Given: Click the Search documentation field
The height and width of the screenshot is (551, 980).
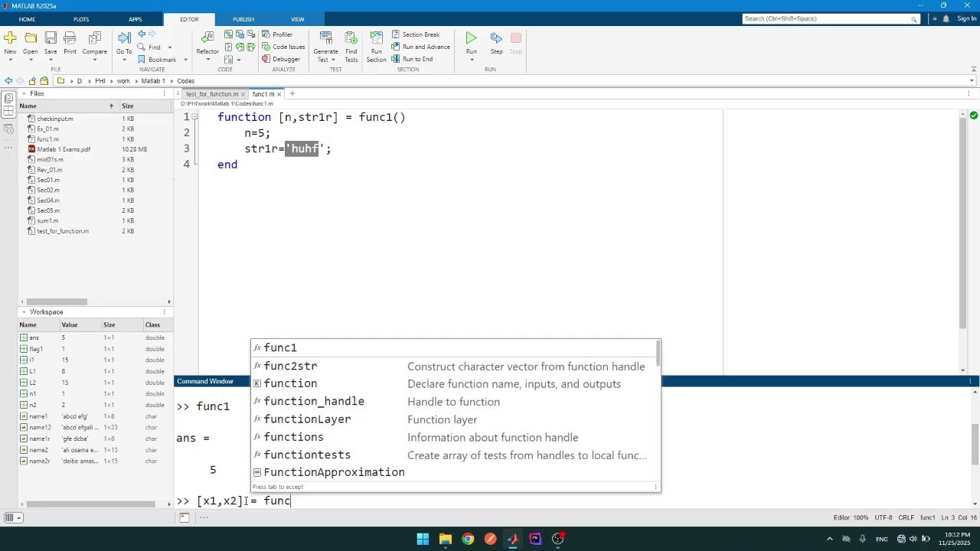Looking at the screenshot, I should tap(831, 18).
